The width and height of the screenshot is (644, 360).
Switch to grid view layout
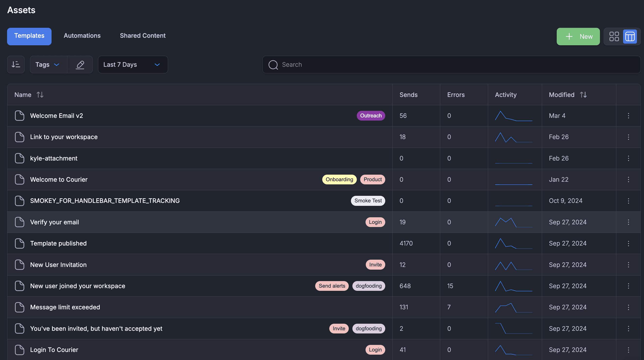pos(614,37)
